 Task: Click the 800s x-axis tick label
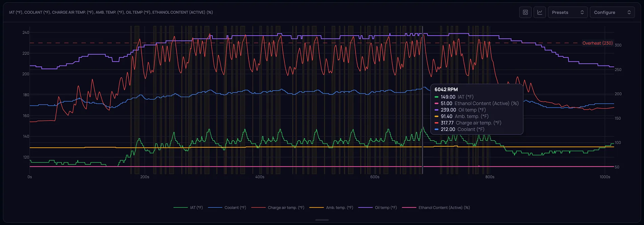[x=490, y=177]
